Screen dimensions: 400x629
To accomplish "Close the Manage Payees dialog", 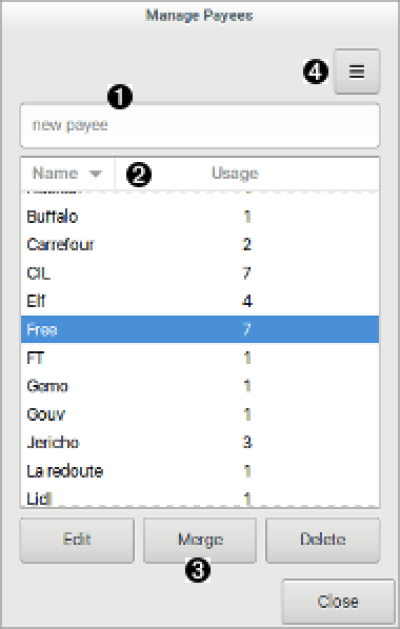I will pyautogui.click(x=338, y=601).
